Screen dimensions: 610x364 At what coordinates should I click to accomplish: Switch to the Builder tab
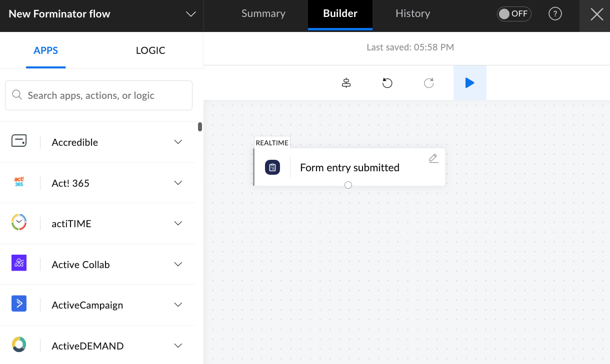[x=340, y=14]
